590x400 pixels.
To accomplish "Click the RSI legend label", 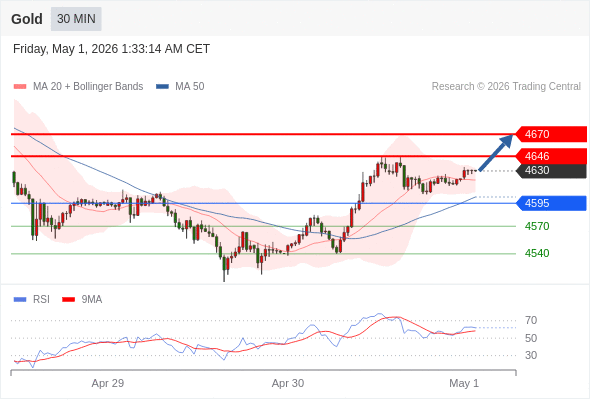I will coord(41,300).
